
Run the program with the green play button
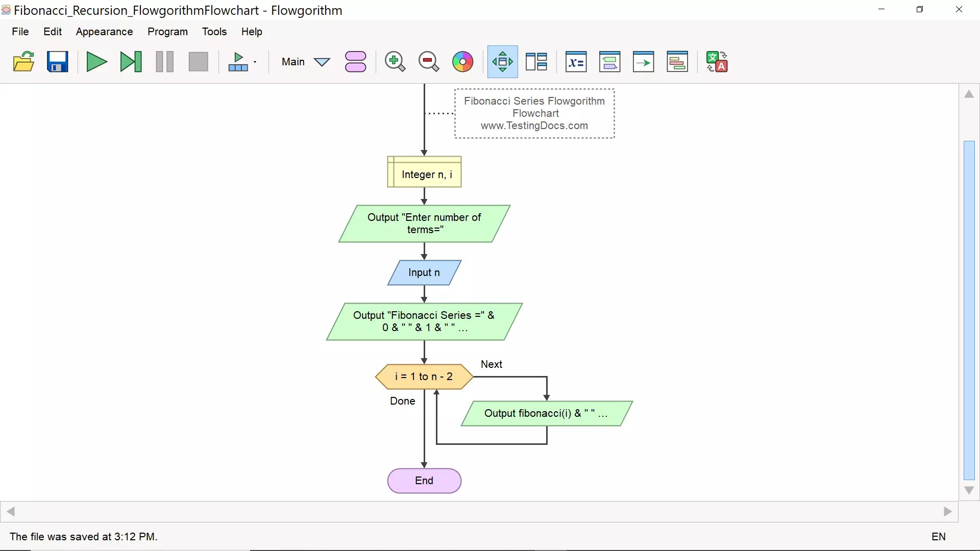(96, 62)
